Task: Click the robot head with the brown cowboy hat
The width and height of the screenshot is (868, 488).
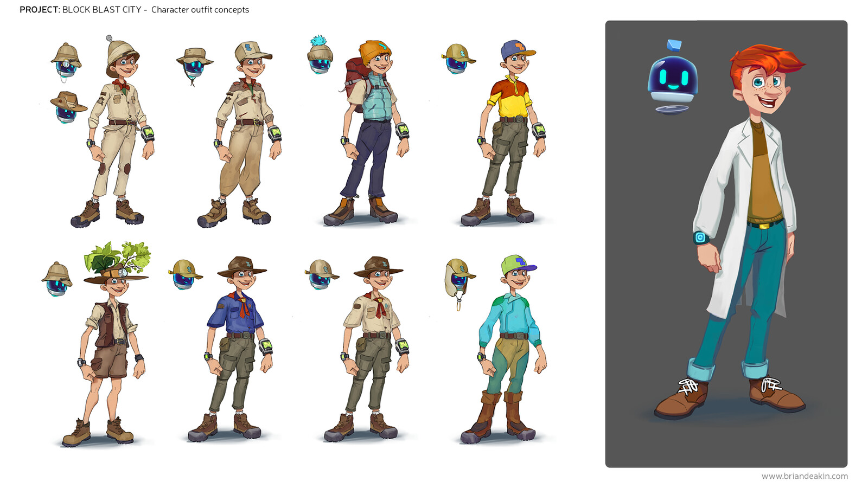Action: click(x=68, y=107)
